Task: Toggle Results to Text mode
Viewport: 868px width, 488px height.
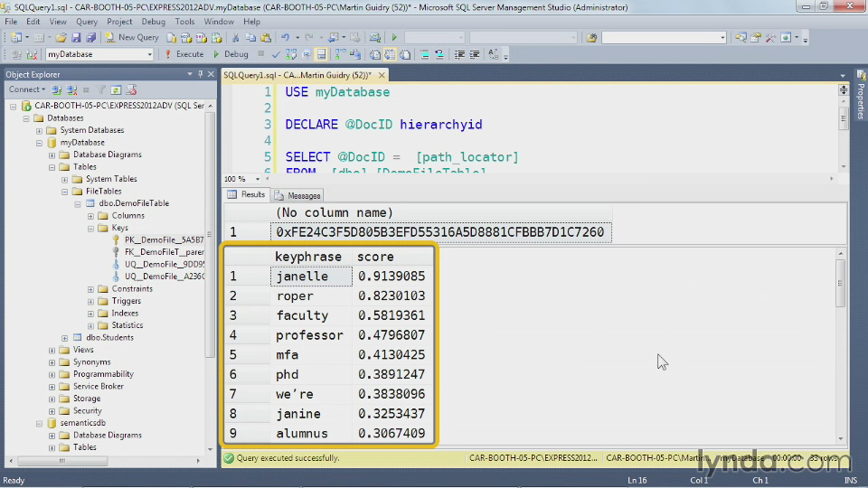Action: click(375, 54)
